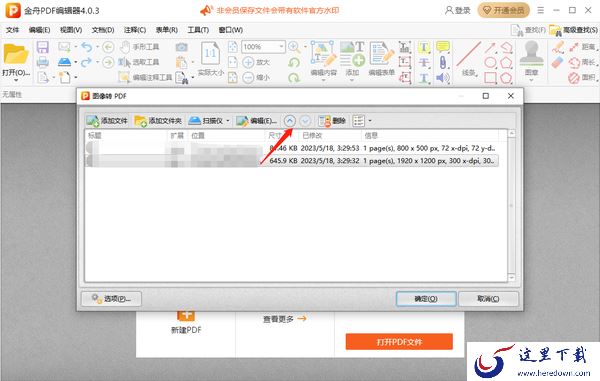
Task: Click the snapshot camera icon
Action: 182,47
